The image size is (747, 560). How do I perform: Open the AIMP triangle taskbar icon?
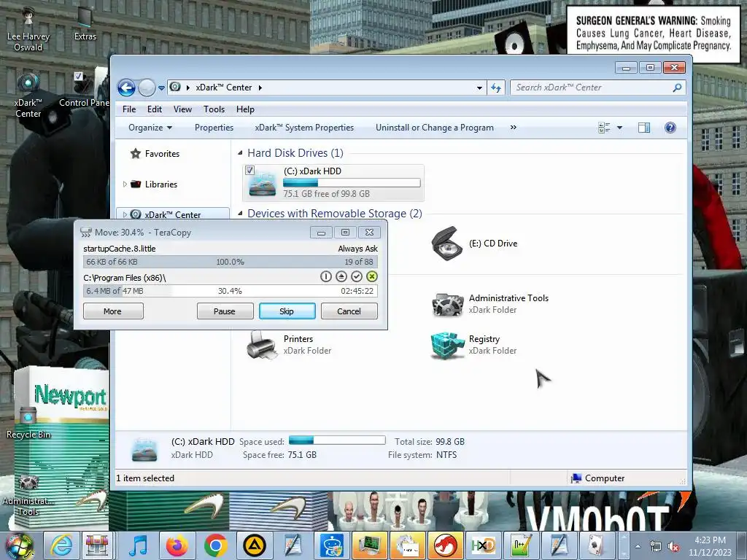tap(255, 545)
